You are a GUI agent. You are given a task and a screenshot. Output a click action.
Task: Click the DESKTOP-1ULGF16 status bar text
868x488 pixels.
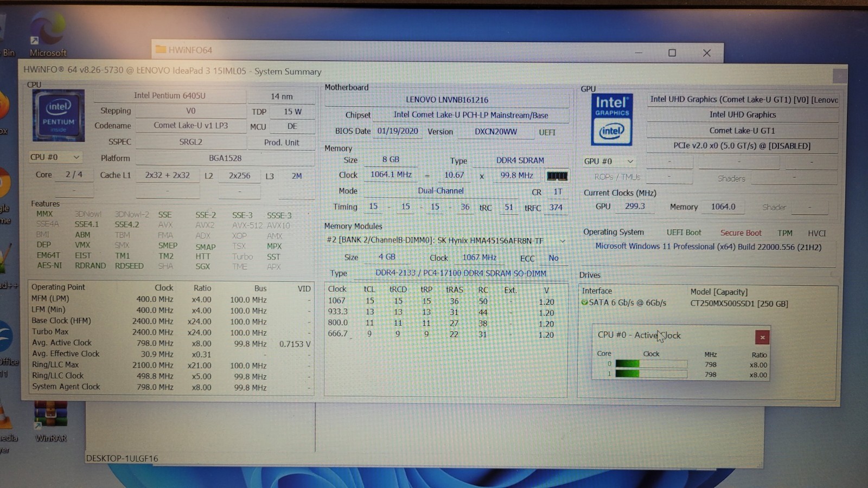pyautogui.click(x=122, y=459)
